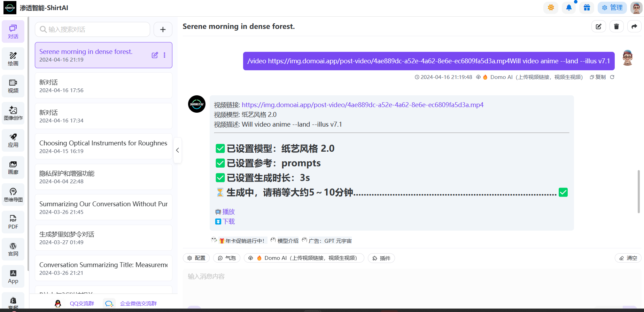The height and width of the screenshot is (312, 644).
Task: Click the gift box icon in header
Action: click(x=587, y=8)
